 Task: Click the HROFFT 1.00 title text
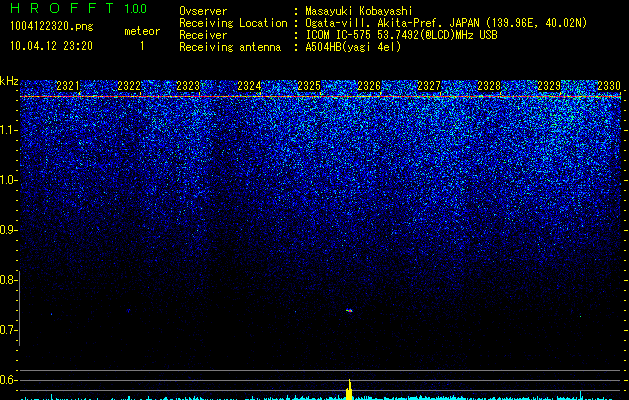[x=79, y=8]
